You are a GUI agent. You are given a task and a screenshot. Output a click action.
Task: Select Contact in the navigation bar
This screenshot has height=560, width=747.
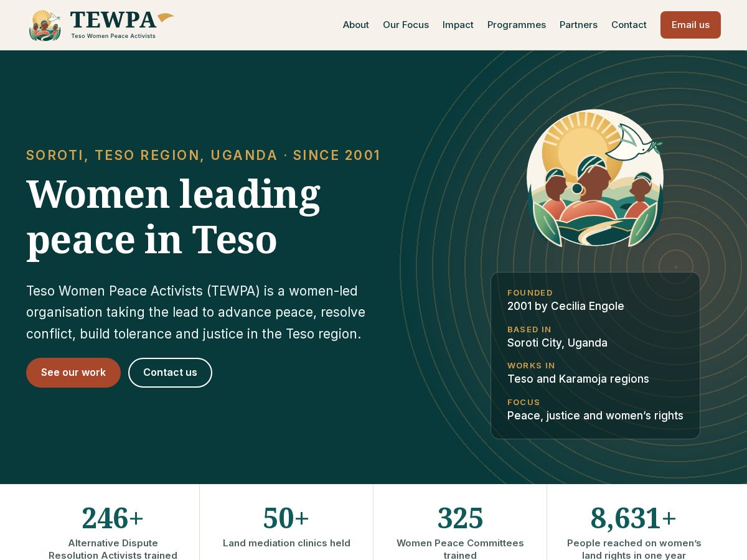point(629,25)
